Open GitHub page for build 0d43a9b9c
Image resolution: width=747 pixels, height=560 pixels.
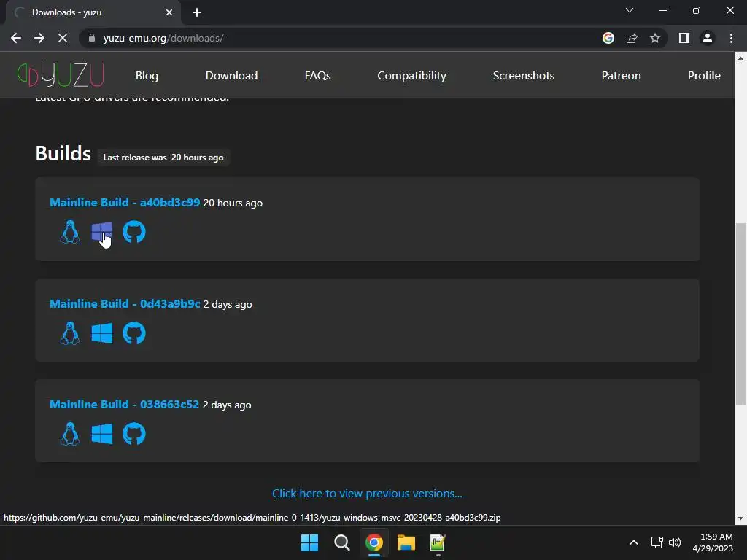[134, 332]
